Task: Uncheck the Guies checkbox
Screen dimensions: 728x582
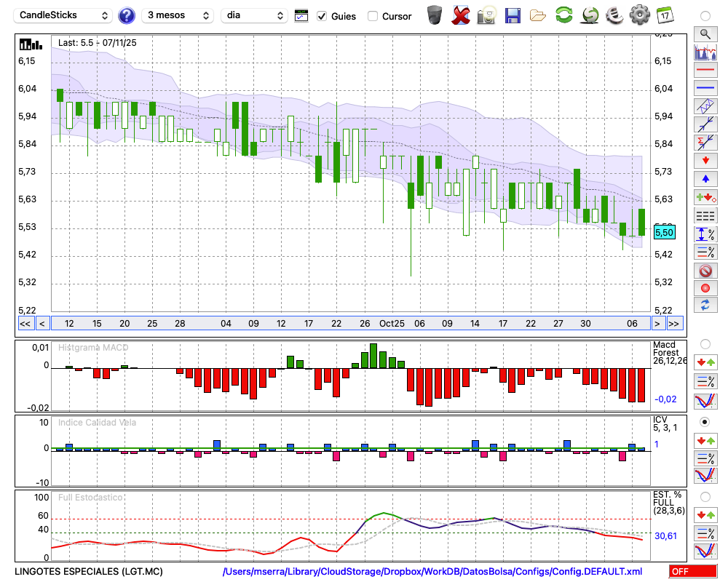Action: [322, 16]
